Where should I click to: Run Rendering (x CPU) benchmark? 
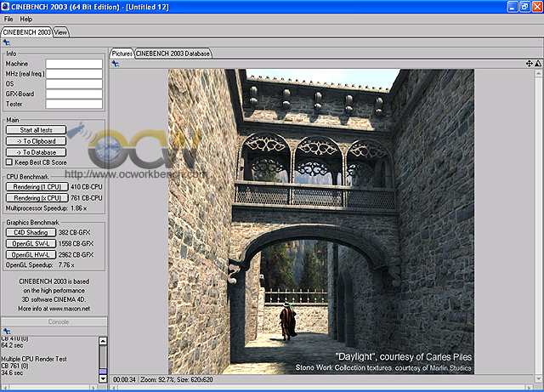[37, 198]
